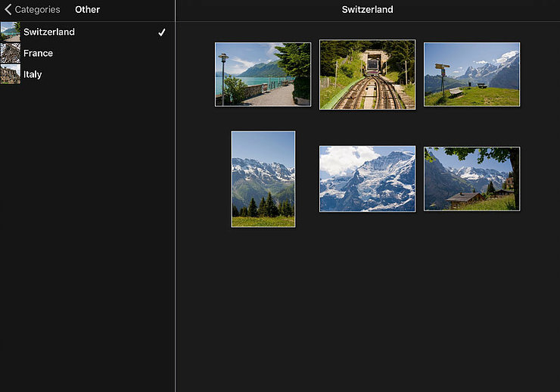Viewport: 560px width, 392px height.
Task: Click the divider between sidebar and gallery
Action: (x=175, y=227)
